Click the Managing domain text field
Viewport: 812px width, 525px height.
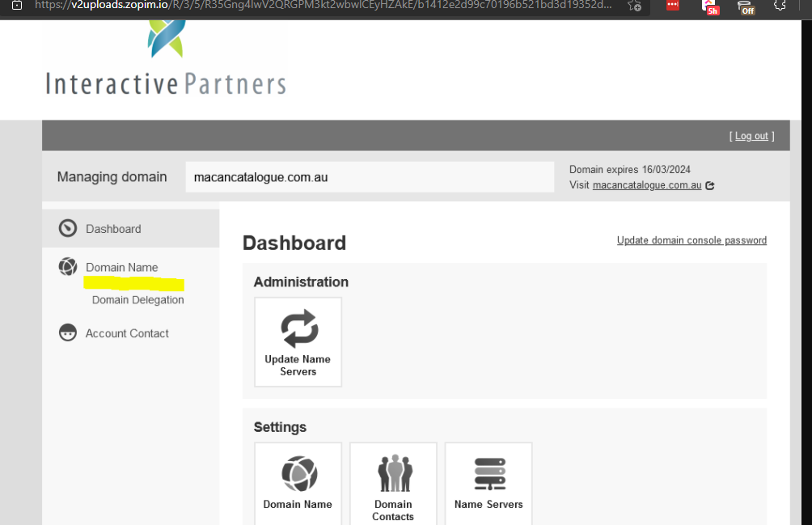(x=369, y=177)
